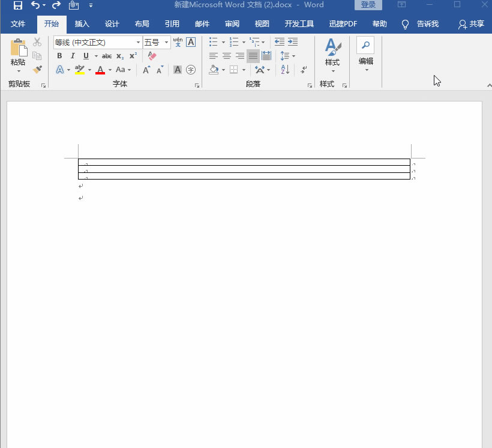492x448 pixels.
Task: Click the Format Painter brush icon
Action: [37, 70]
